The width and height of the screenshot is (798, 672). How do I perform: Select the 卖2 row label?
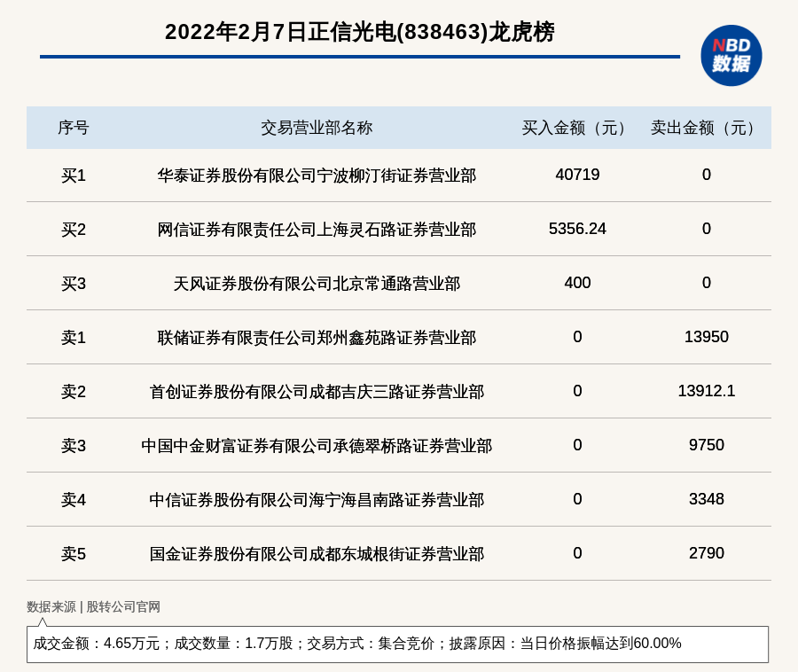coord(74,392)
